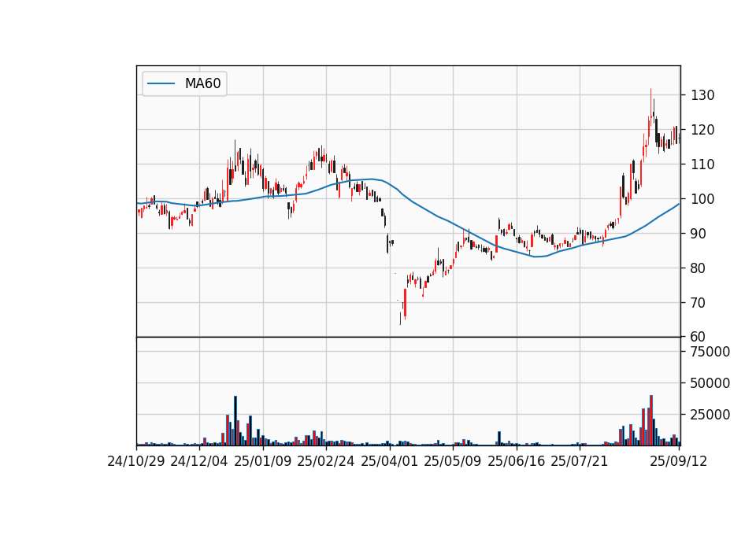Click the 100 price axis label
This screenshot has height=543, width=756.
click(x=702, y=199)
